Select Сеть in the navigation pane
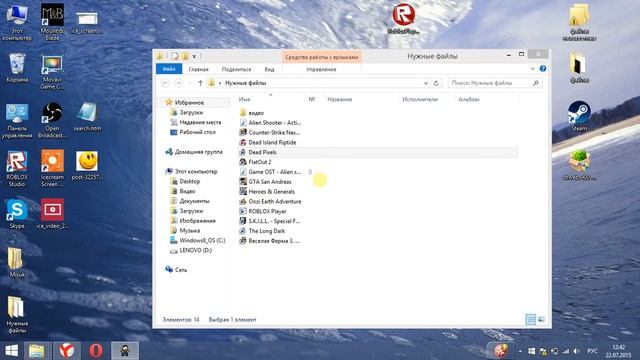 180,270
